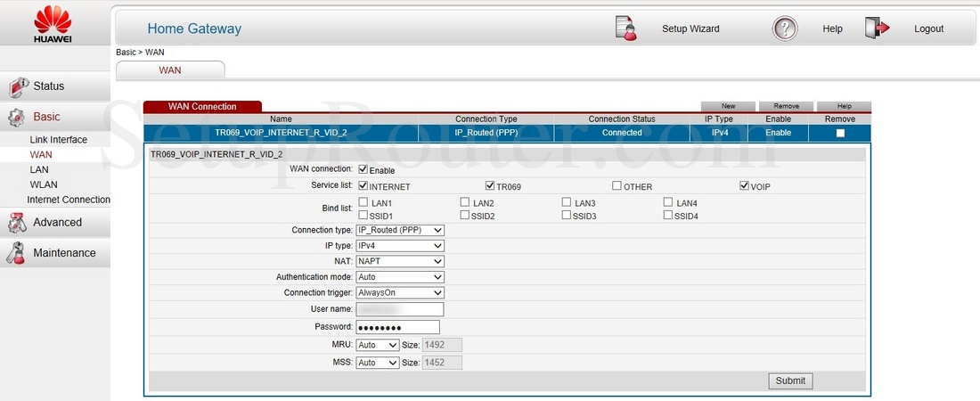This screenshot has width=980, height=401.
Task: Click the MSS Size field
Action: tap(443, 363)
